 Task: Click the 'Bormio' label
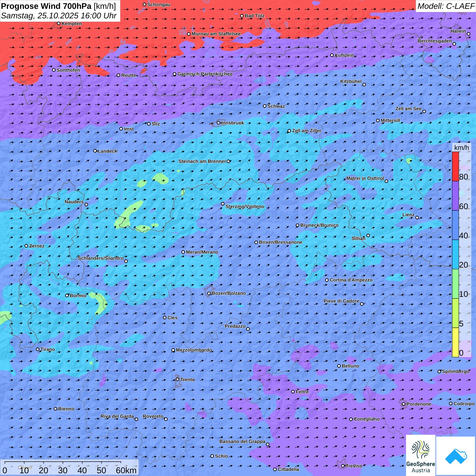point(78,295)
